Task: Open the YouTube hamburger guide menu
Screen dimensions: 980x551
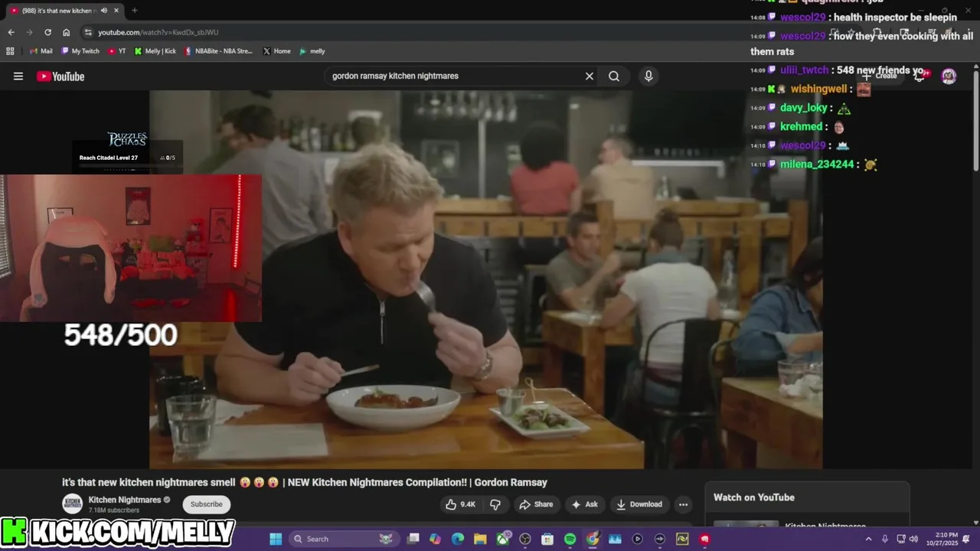Action: pyautogui.click(x=18, y=77)
